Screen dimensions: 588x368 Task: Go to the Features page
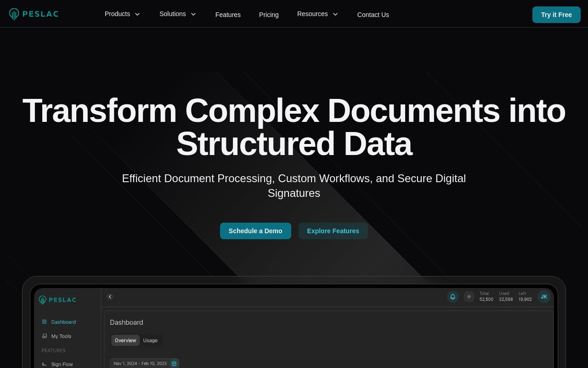click(228, 15)
